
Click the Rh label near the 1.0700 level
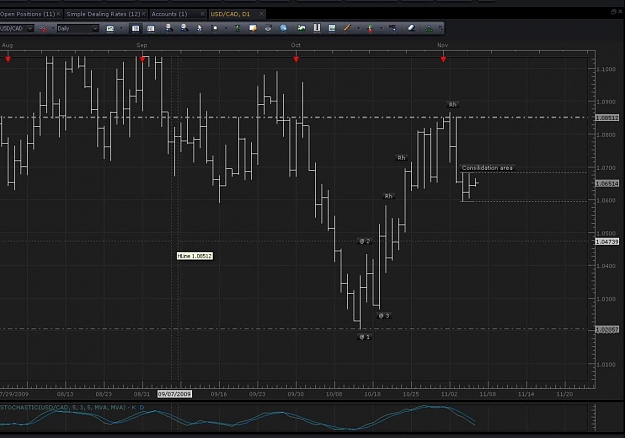coord(401,158)
